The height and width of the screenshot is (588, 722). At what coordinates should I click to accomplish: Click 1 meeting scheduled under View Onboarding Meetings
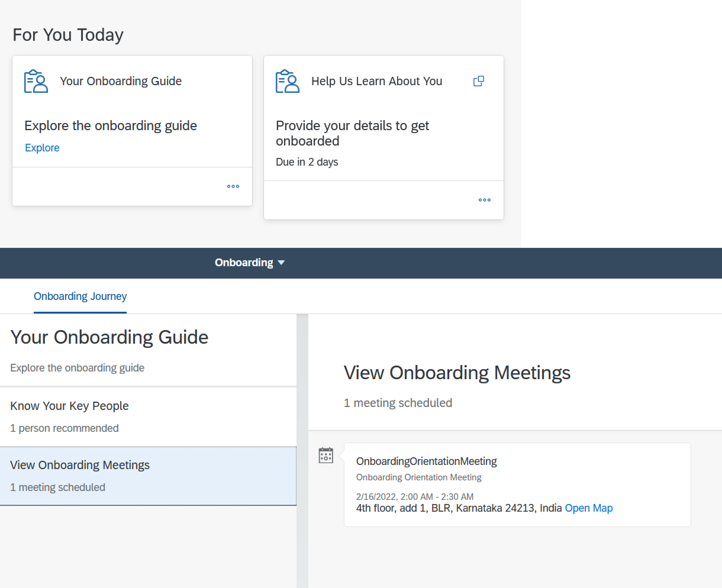coord(58,487)
